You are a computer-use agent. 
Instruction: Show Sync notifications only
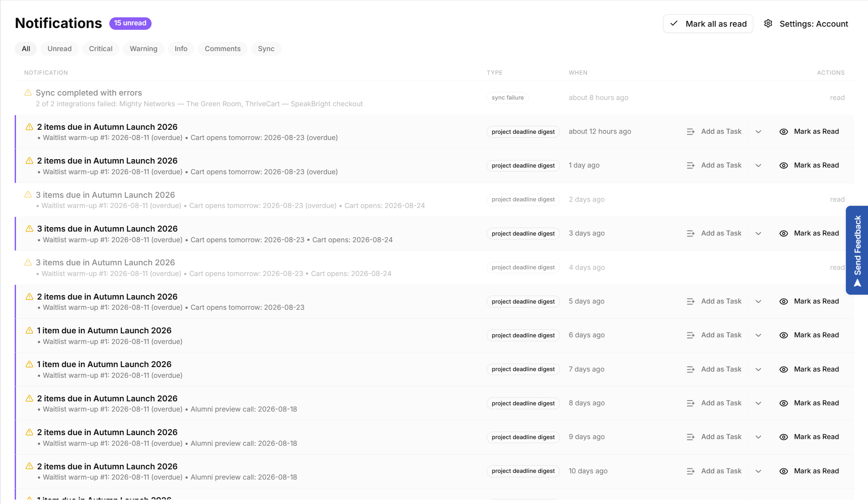[x=266, y=49]
